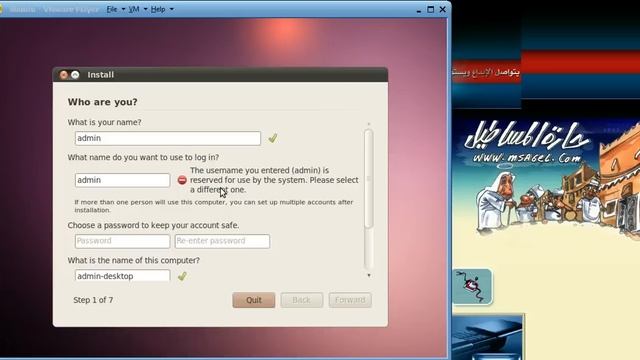
Task: Click the 'What is your name' field
Action: tap(168, 138)
